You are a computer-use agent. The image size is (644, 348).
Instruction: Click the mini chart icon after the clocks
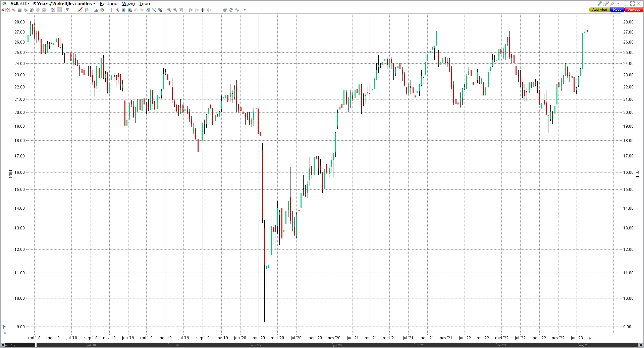44,10
